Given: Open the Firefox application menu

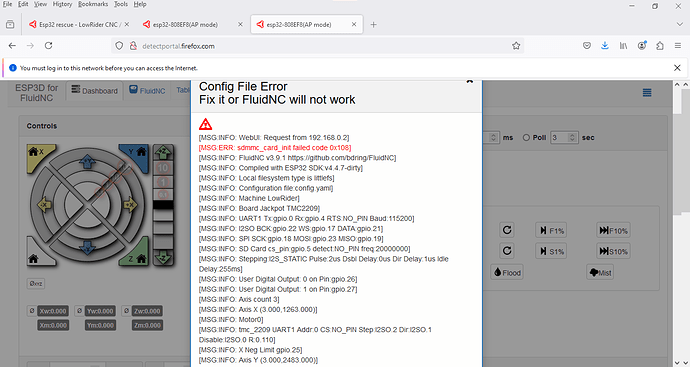Looking at the screenshot, I should point(678,46).
